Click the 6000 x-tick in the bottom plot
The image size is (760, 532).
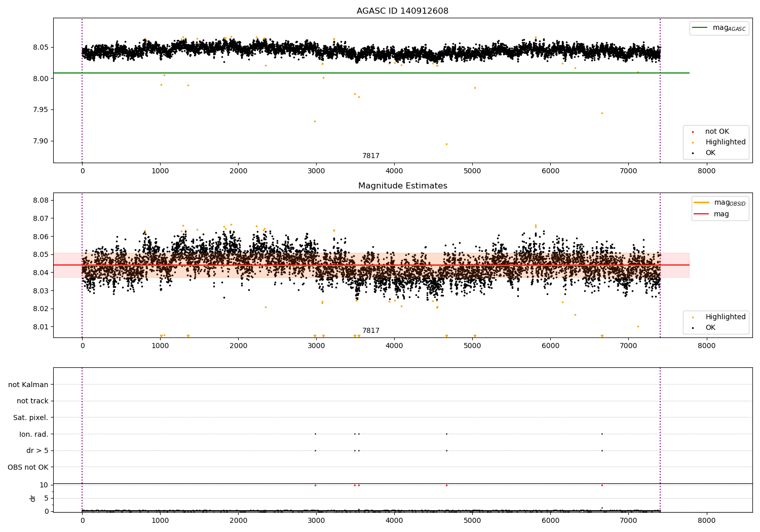point(550,520)
